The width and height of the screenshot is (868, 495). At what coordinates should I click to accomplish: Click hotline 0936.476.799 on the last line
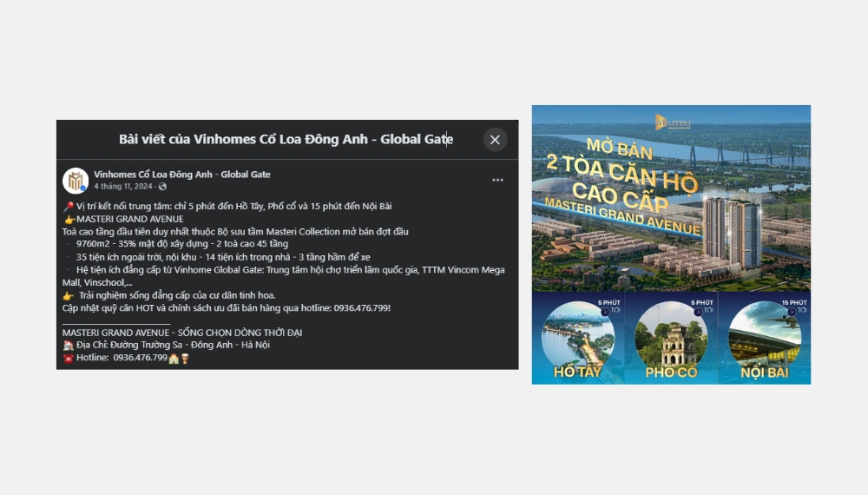click(140, 358)
